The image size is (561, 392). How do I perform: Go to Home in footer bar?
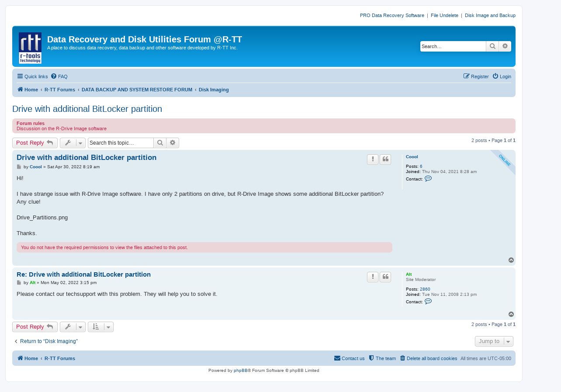click(x=28, y=358)
